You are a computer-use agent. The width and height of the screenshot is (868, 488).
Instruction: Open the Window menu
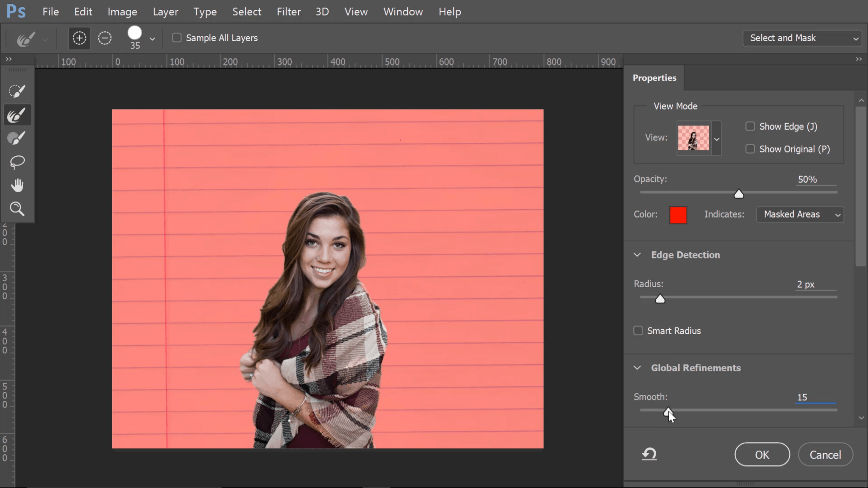pyautogui.click(x=403, y=12)
